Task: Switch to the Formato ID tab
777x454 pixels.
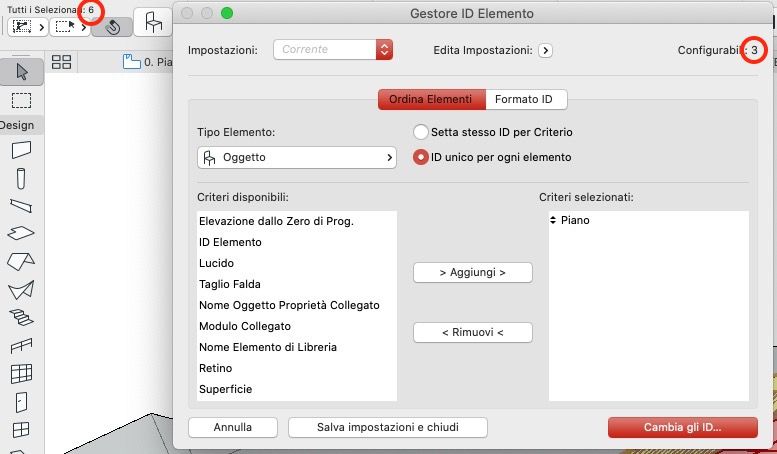Action: [x=523, y=99]
